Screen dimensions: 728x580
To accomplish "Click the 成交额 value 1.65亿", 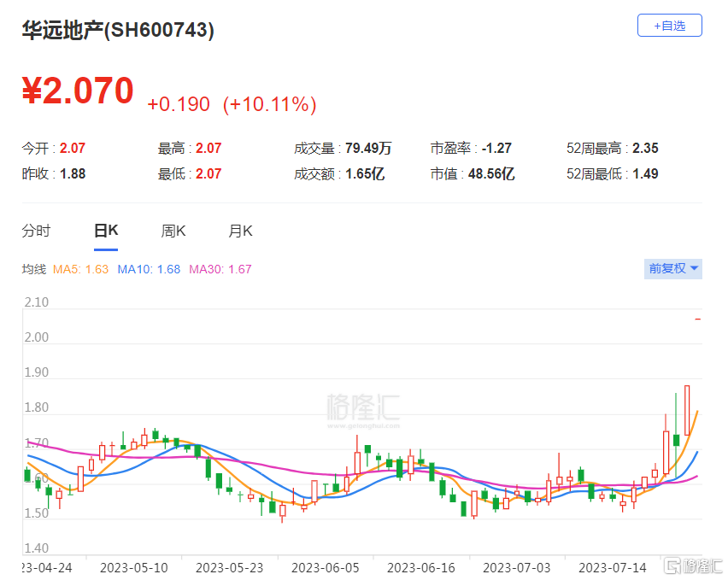I will 365,174.
